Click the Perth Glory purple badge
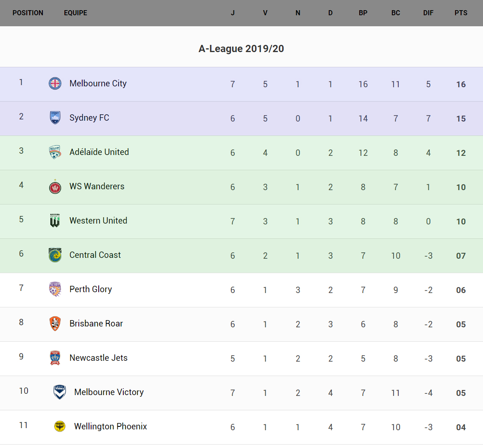Image resolution: width=483 pixels, height=448 pixels. point(55,289)
